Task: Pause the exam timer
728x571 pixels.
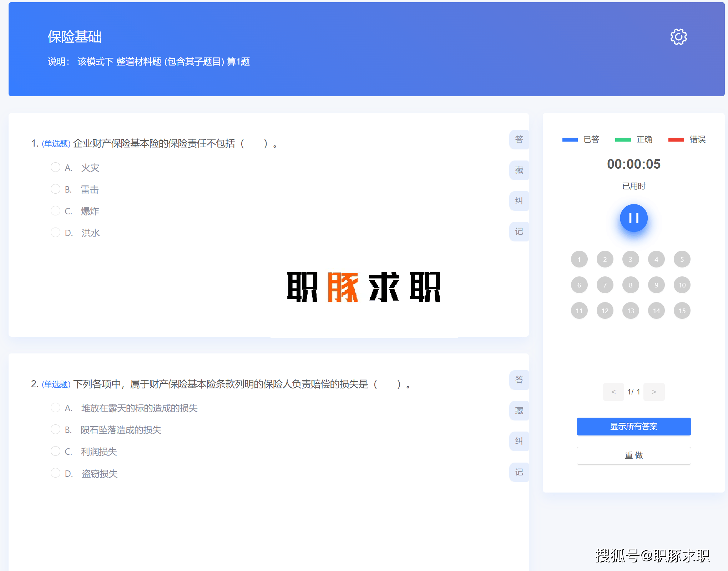Action: (633, 218)
